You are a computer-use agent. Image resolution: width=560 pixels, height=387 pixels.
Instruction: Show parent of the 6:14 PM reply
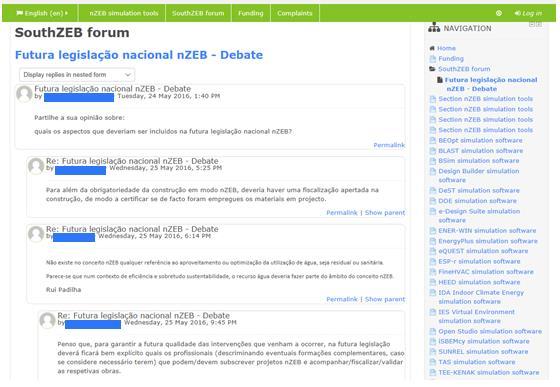point(385,299)
